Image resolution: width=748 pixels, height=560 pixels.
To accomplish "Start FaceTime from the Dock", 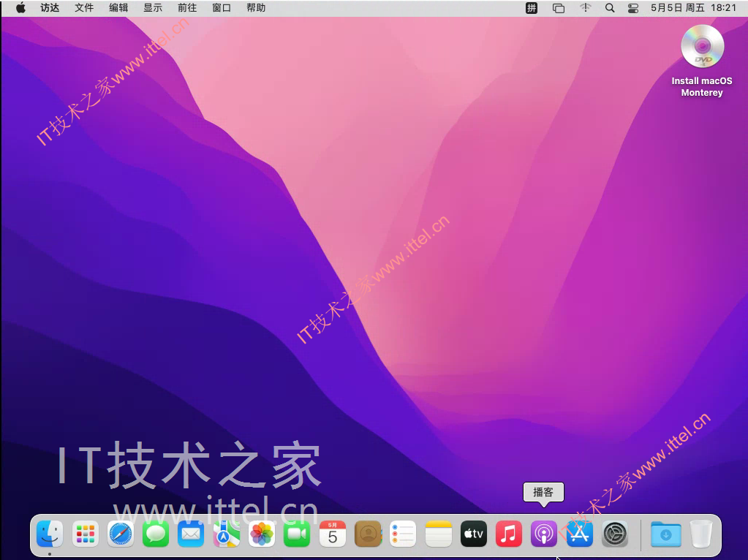I will pyautogui.click(x=297, y=534).
